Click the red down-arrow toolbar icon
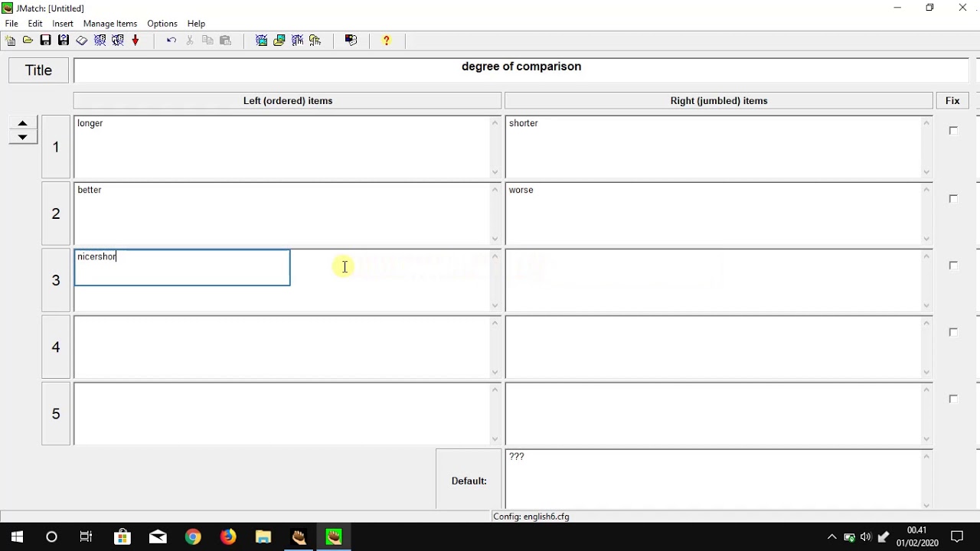The width and height of the screenshot is (980, 551). 136,41
